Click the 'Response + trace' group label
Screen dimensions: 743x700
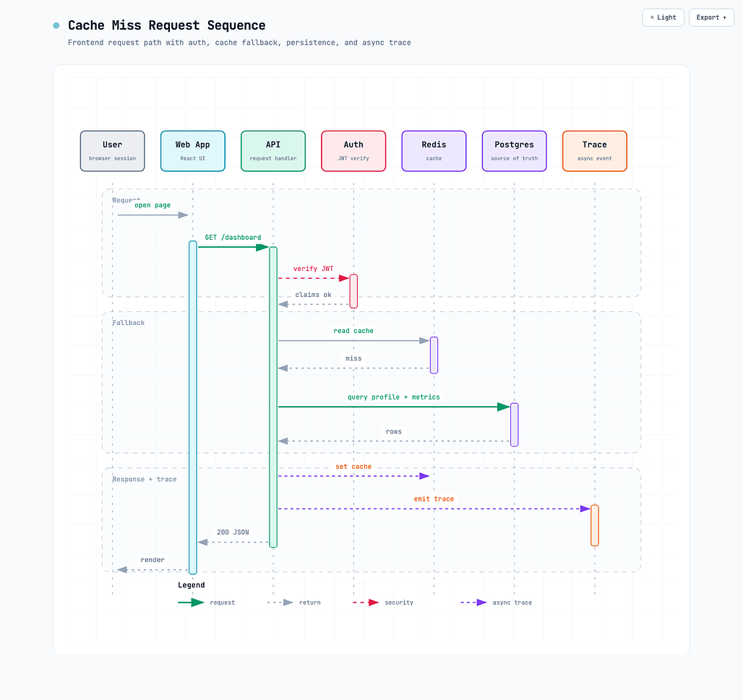pos(145,479)
